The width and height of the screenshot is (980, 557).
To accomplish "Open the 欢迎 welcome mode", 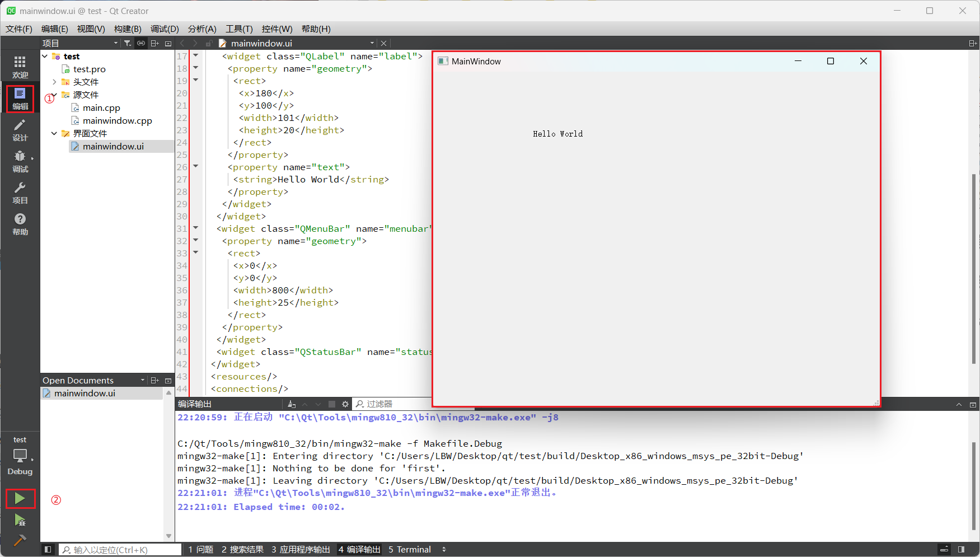I will pos(20,67).
